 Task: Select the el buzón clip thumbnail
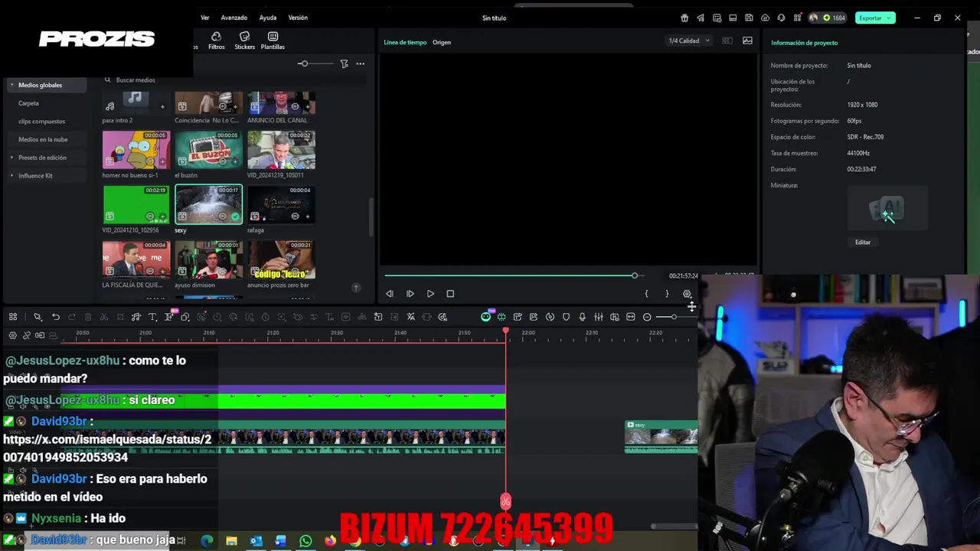point(208,150)
